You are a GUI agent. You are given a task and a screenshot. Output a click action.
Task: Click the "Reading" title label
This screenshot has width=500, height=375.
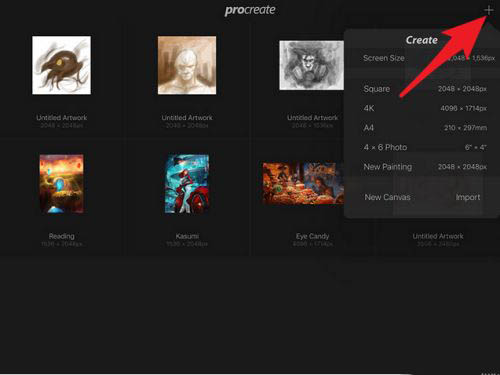click(x=62, y=236)
